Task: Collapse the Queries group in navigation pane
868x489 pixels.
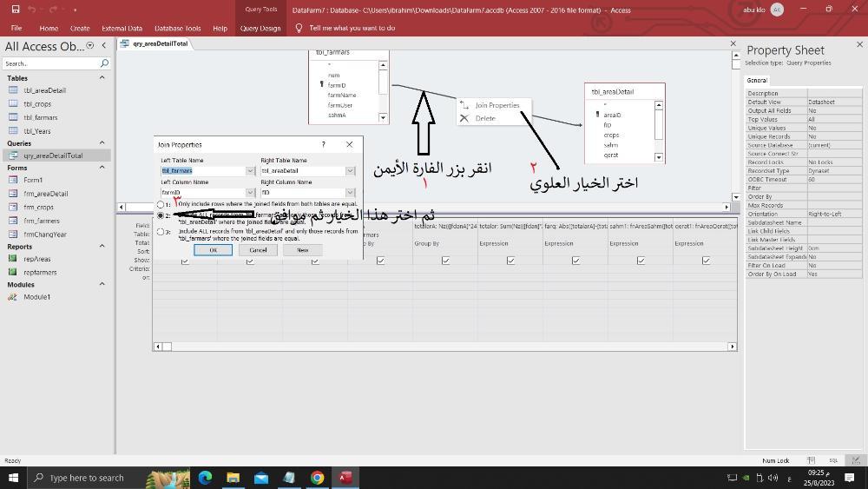Action: pyautogui.click(x=102, y=143)
